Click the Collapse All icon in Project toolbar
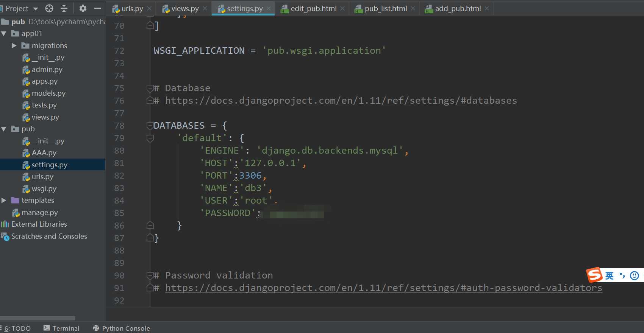The image size is (644, 333). tap(64, 8)
